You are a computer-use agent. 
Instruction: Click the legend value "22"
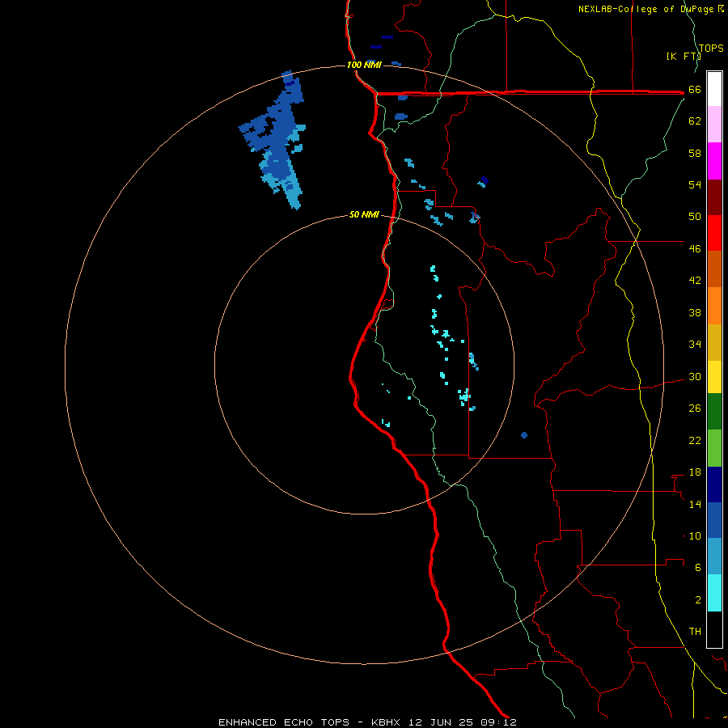click(695, 440)
